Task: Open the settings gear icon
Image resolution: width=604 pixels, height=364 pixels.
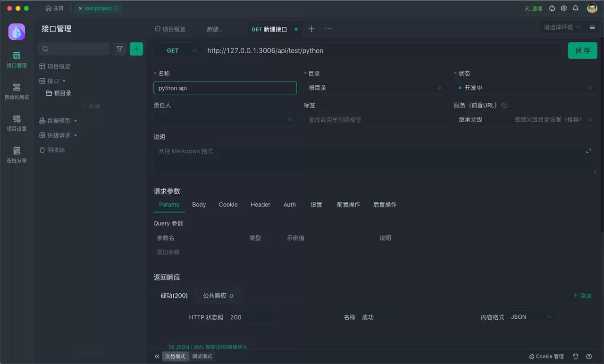Action: 564,8
